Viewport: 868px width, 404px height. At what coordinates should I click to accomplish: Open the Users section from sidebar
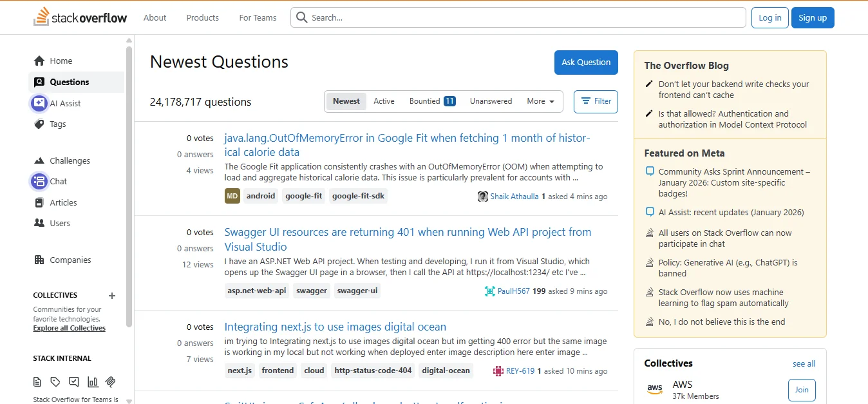60,223
